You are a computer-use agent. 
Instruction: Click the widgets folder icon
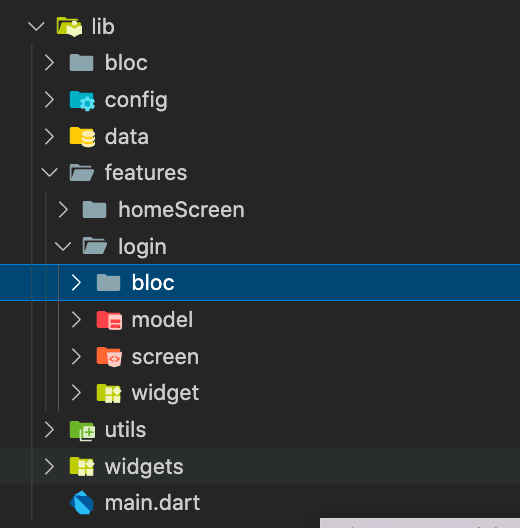coord(82,466)
